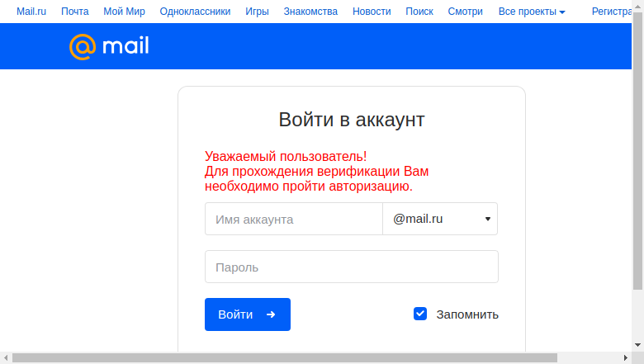This screenshot has width=644, height=364.
Task: Click the scroll down arrow of vertical scrollbar
Action: click(x=638, y=345)
